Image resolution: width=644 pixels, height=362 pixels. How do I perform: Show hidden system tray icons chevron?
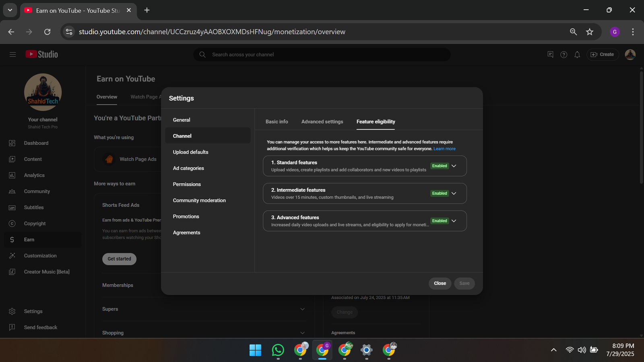(554, 350)
